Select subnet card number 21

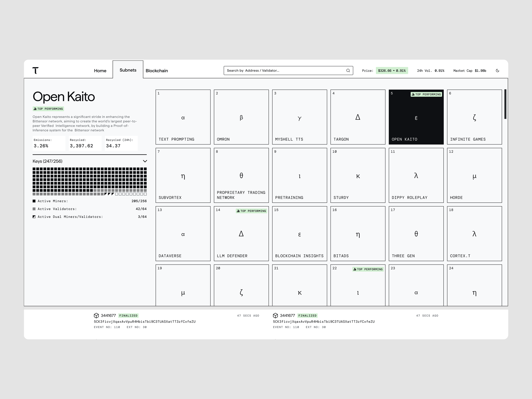pyautogui.click(x=299, y=285)
